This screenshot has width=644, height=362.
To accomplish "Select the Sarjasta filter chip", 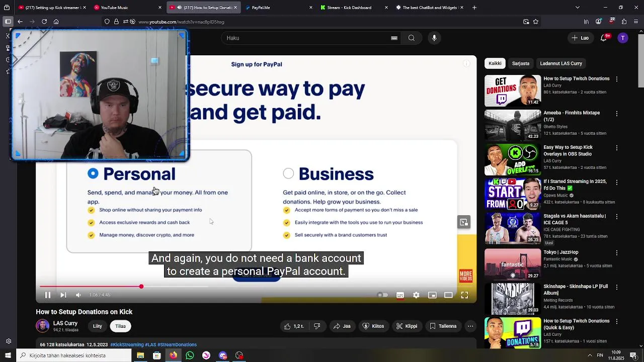I will click(x=521, y=63).
